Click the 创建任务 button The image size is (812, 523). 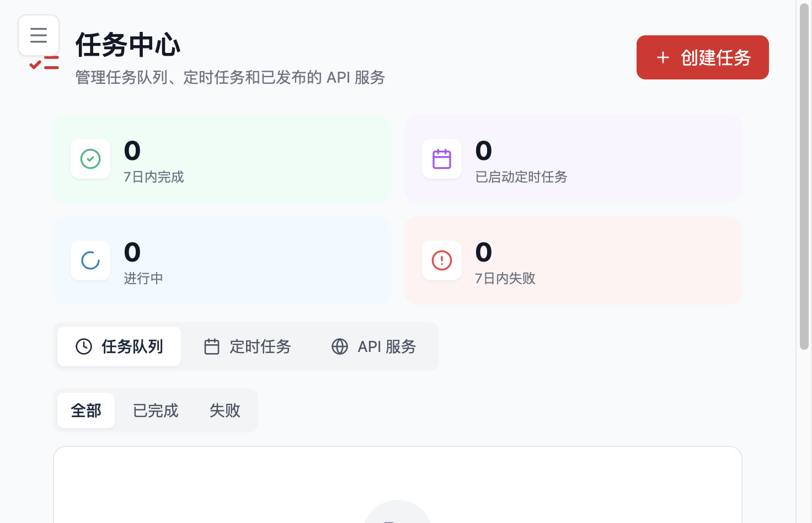702,57
